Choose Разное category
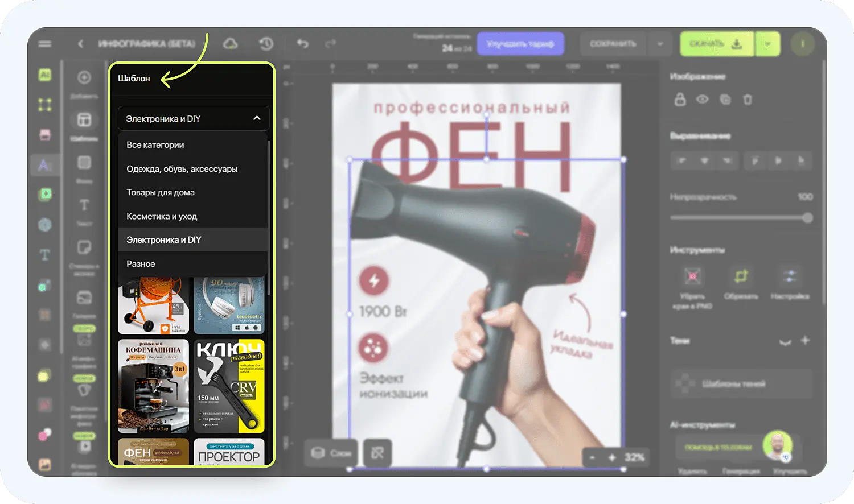 click(192, 264)
